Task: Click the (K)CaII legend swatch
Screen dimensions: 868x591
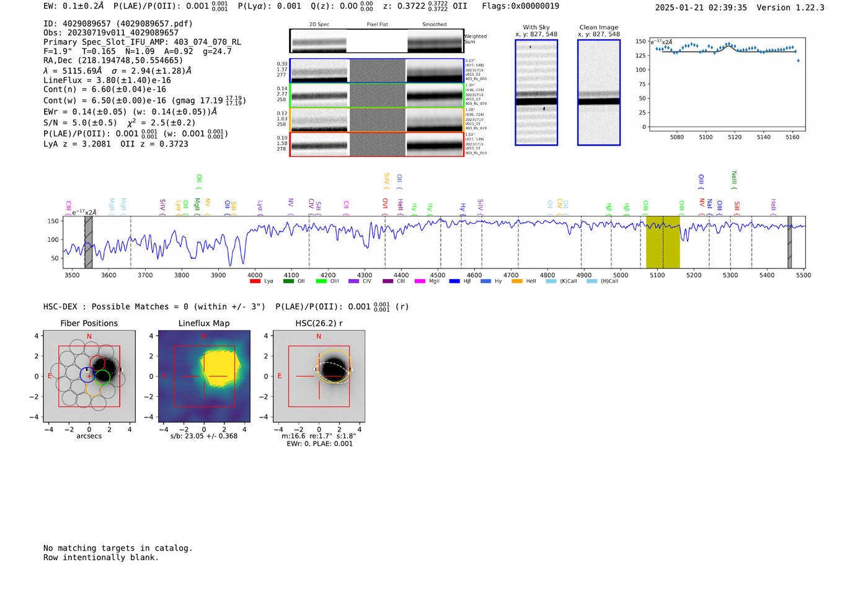Action: pyautogui.click(x=551, y=282)
